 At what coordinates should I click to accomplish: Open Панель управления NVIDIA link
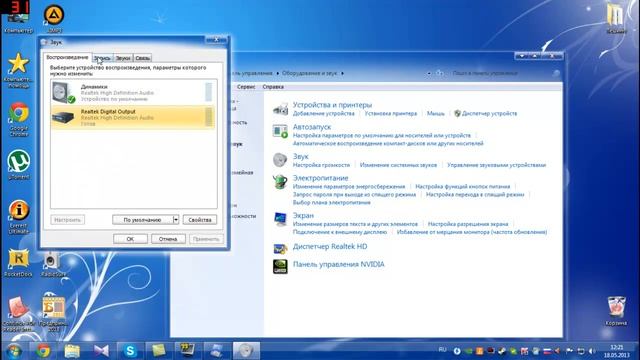coord(338,264)
